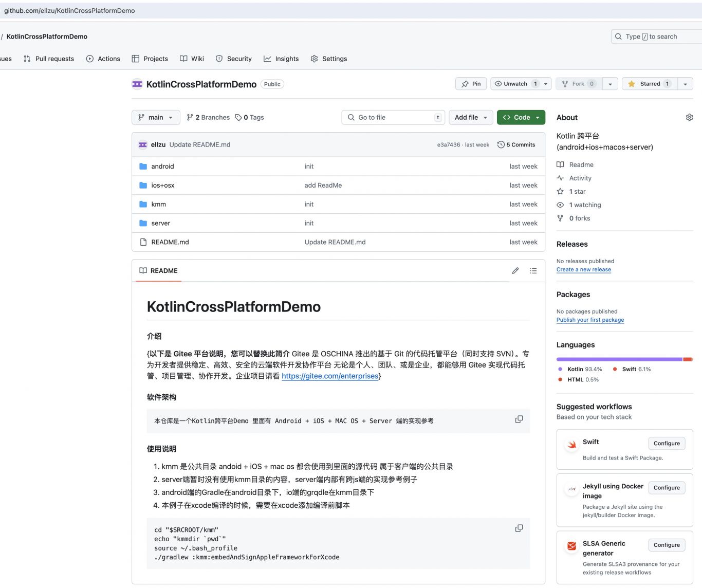Click the Swift orange language bar segment

tap(687, 359)
